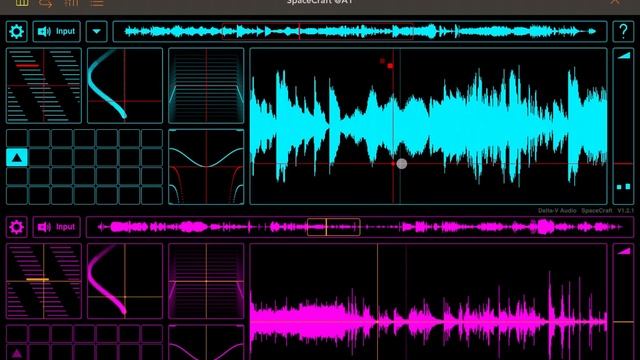Screen dimensions: 640x360
Task: Adjust the cyan vertical level slider
Action: (x=623, y=126)
